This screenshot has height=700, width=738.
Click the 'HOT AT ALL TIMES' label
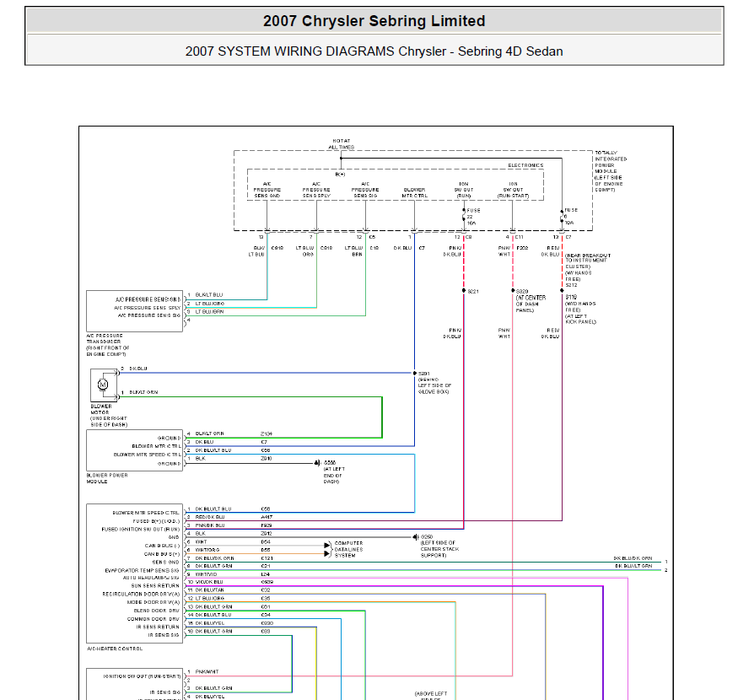(x=342, y=144)
